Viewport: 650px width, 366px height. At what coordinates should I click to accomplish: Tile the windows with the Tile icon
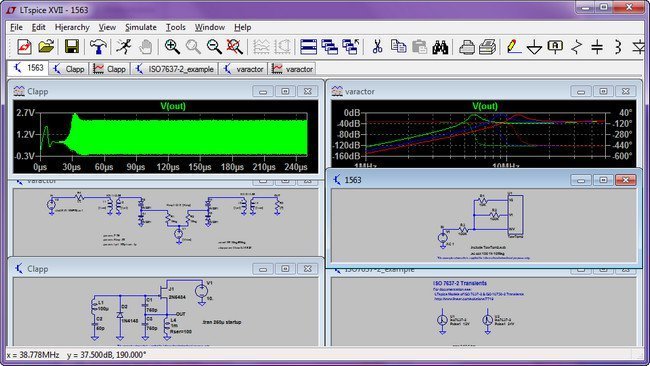coord(308,46)
